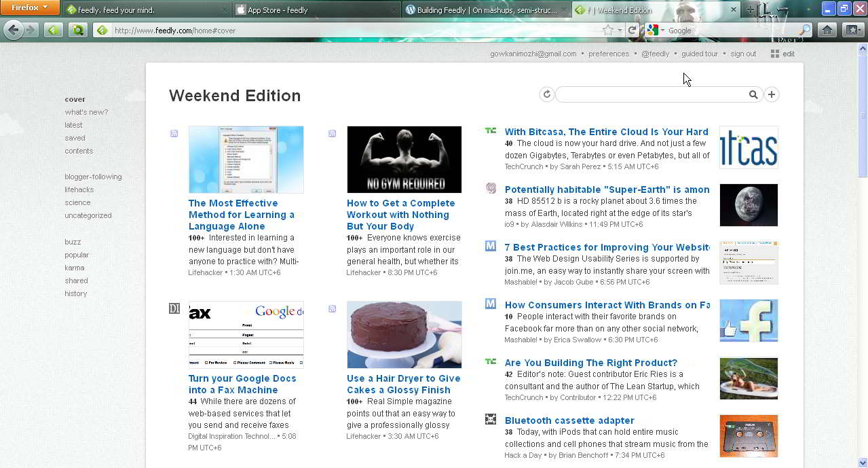Image resolution: width=868 pixels, height=468 pixels.
Task: Select the 'Weekend Edition' browser tab
Action: [x=656, y=10]
